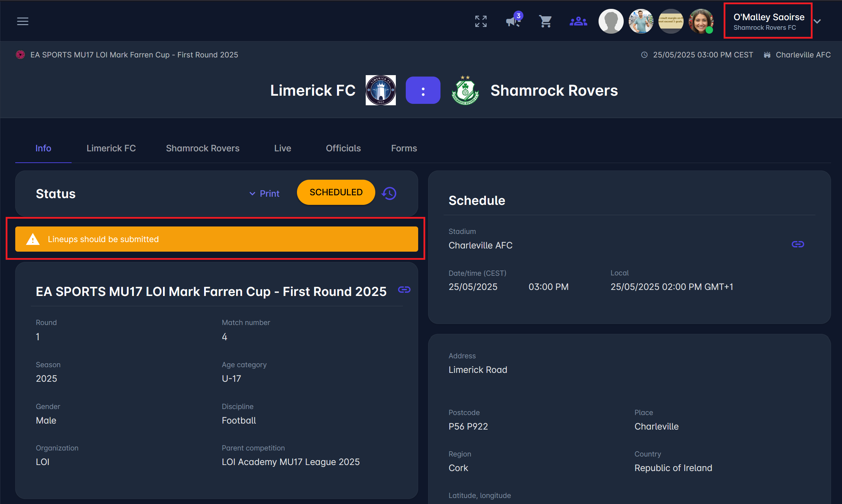Open the Officials tab
The height and width of the screenshot is (504, 842).
343,148
